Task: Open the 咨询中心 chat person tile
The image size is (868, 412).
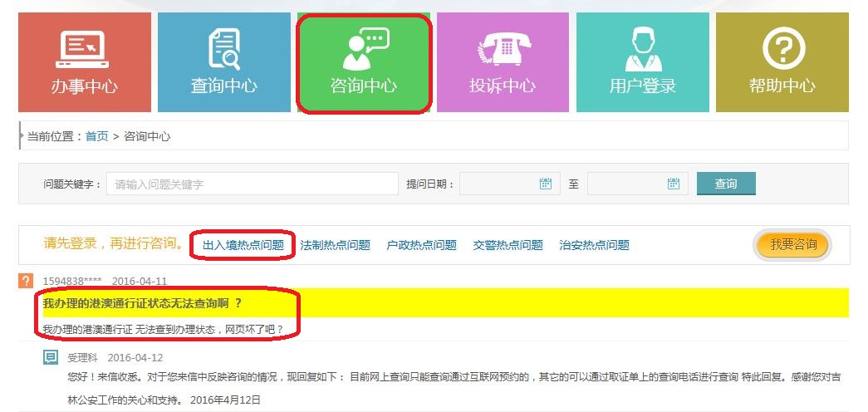Action: [364, 62]
